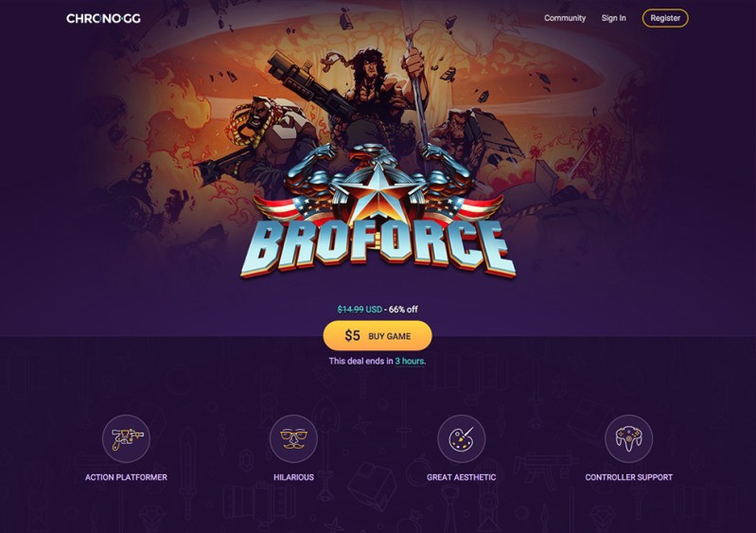The image size is (756, 533).
Task: Go to Sign In
Action: pos(613,18)
